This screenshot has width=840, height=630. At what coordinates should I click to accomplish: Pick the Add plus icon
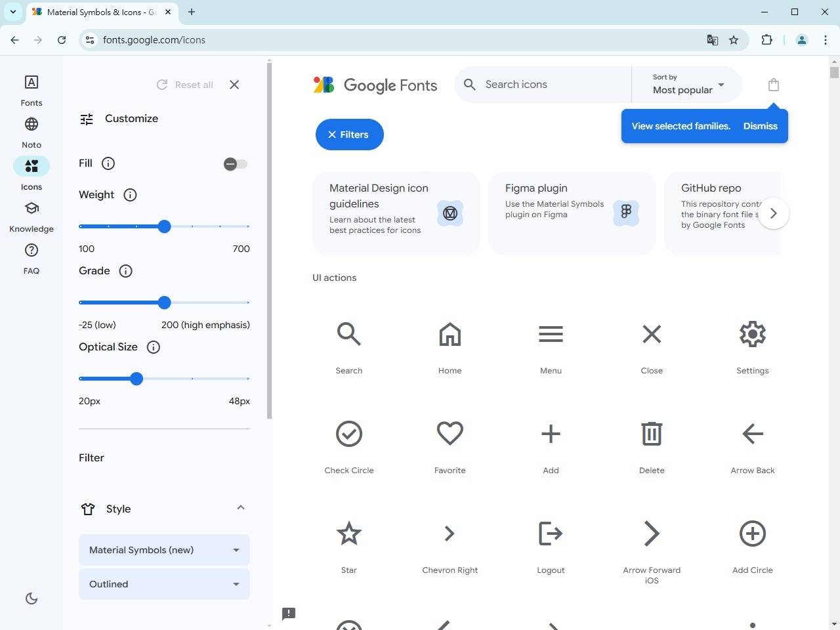pyautogui.click(x=551, y=434)
